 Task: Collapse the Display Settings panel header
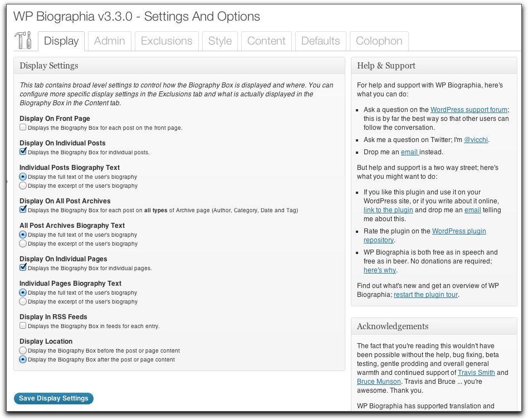[x=179, y=66]
